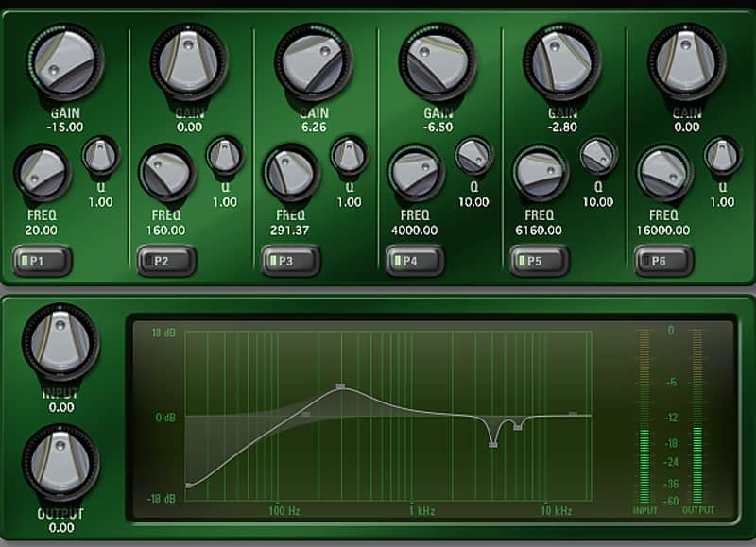Grab the 4 kHz notch handle on graph
This screenshot has width=756, height=547.
[492, 445]
